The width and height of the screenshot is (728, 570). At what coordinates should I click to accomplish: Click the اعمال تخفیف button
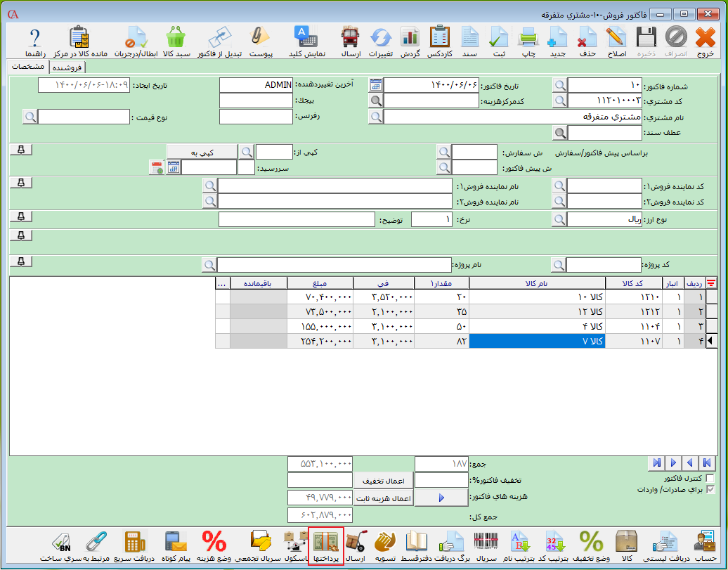(382, 481)
